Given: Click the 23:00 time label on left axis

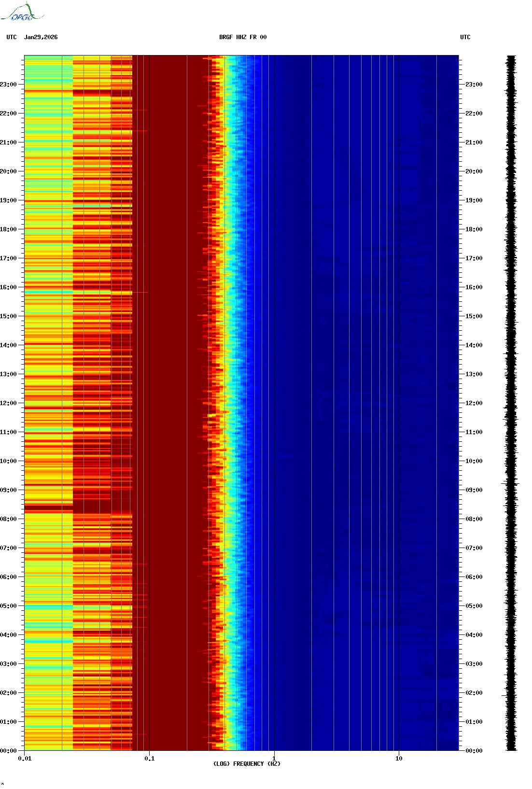Looking at the screenshot, I should (8, 85).
